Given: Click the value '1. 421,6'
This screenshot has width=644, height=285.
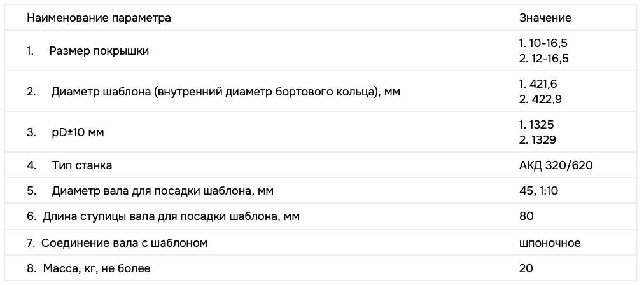Looking at the screenshot, I should (x=540, y=85).
